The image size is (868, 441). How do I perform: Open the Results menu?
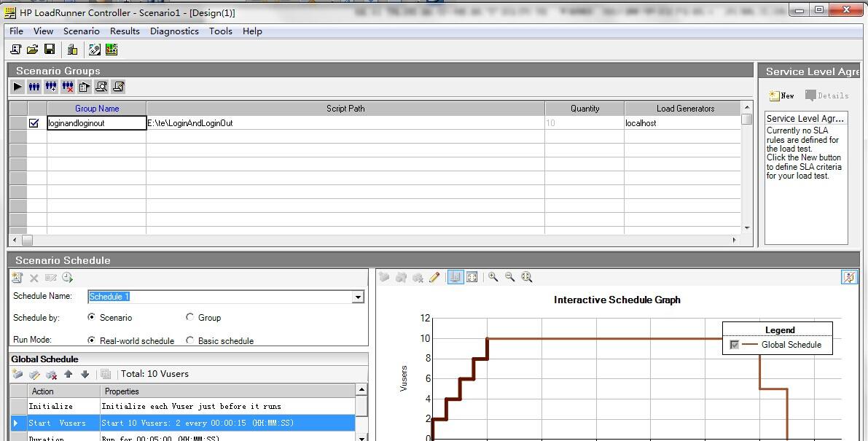[x=125, y=31]
